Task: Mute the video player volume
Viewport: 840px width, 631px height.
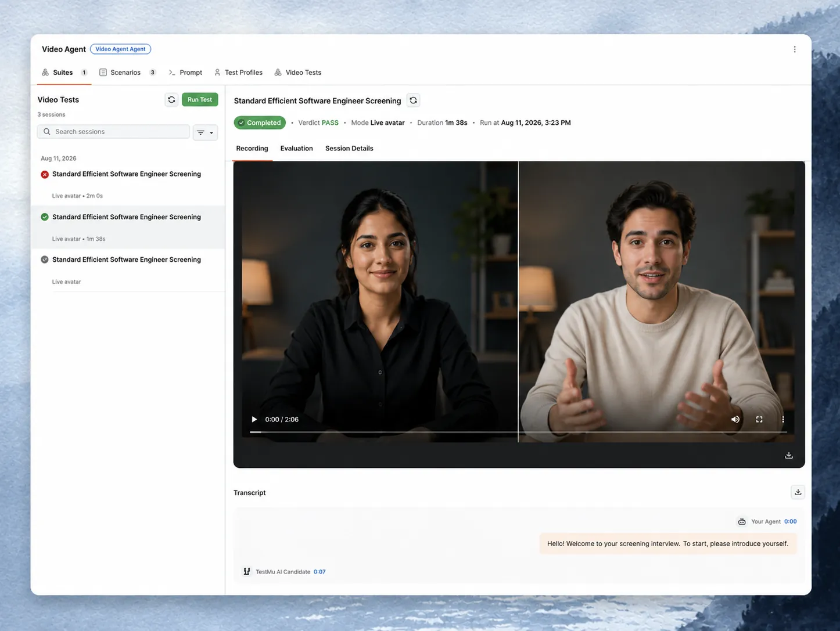Action: pos(735,419)
